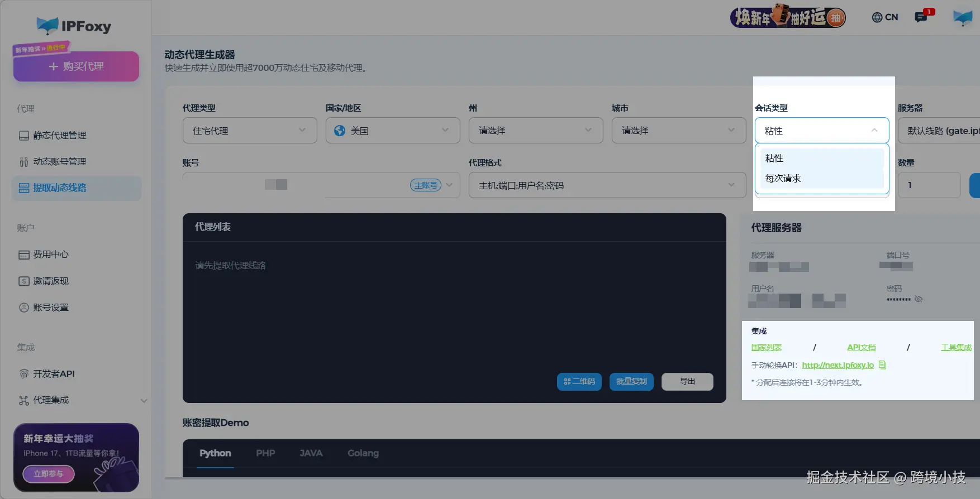The height and width of the screenshot is (499, 980).
Task: Click 立即参与 in the lottery promo
Action: pos(48,474)
